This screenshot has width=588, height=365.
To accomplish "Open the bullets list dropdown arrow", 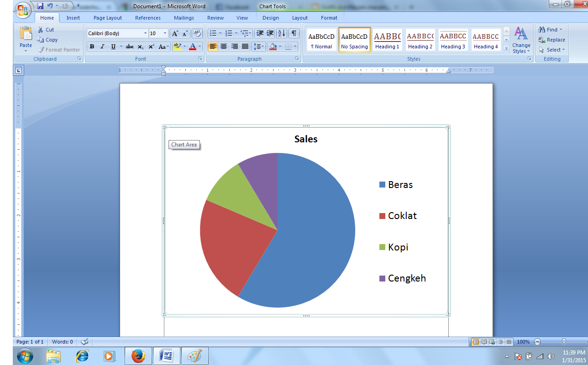I will pyautogui.click(x=220, y=33).
